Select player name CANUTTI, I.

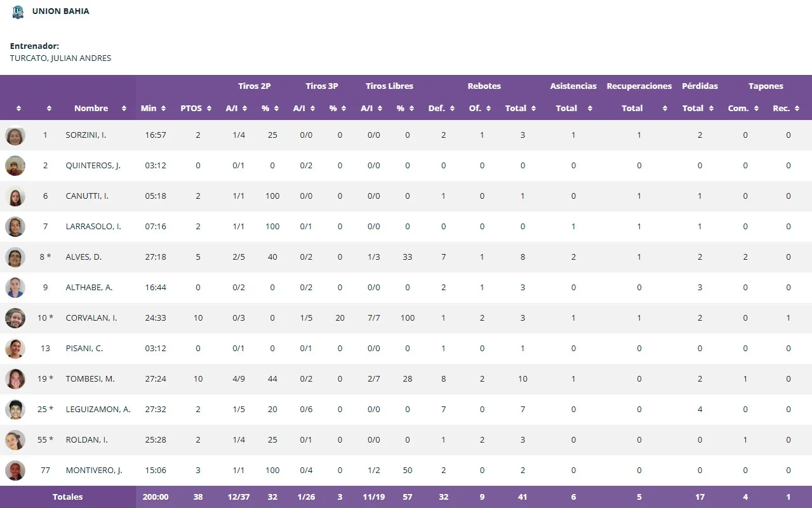(x=87, y=196)
